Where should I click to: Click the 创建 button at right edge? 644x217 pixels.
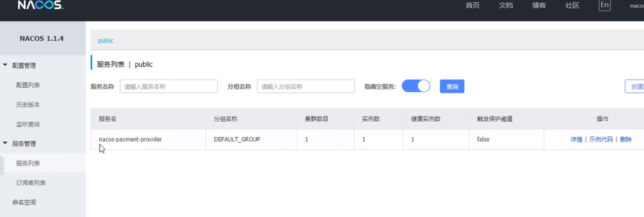pos(635,87)
